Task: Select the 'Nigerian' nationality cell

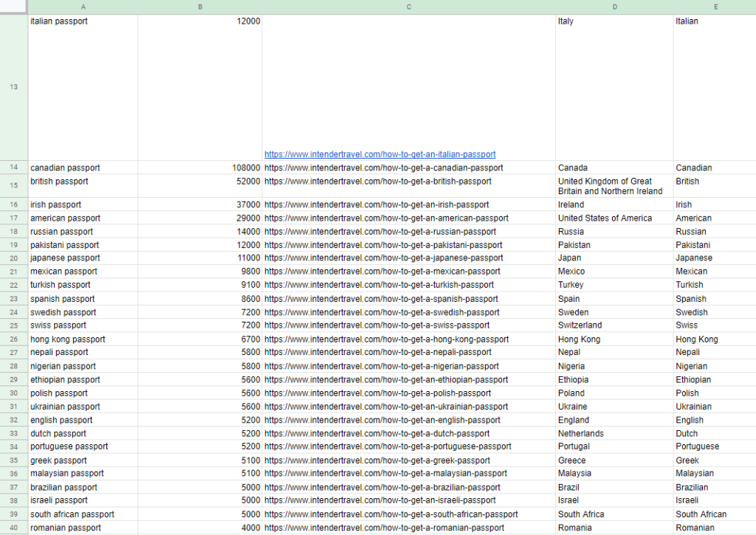Action: pyautogui.click(x=715, y=366)
